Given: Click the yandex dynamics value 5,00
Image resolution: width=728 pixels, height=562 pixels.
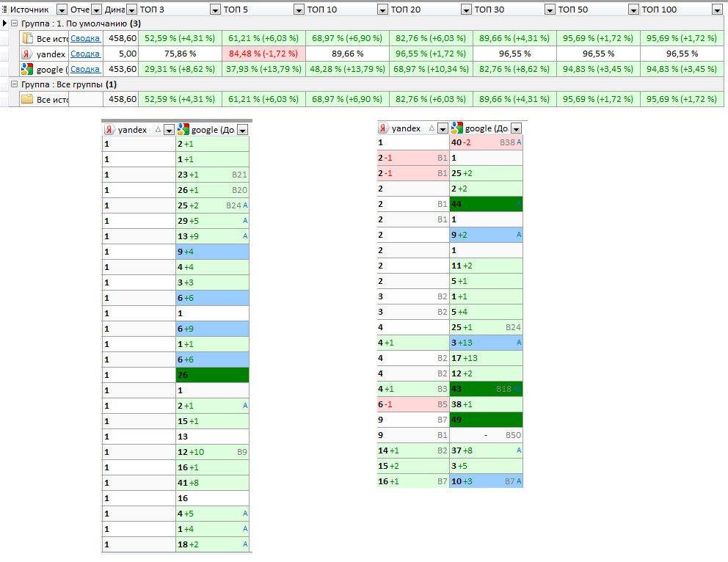Looking at the screenshot, I should (120, 54).
